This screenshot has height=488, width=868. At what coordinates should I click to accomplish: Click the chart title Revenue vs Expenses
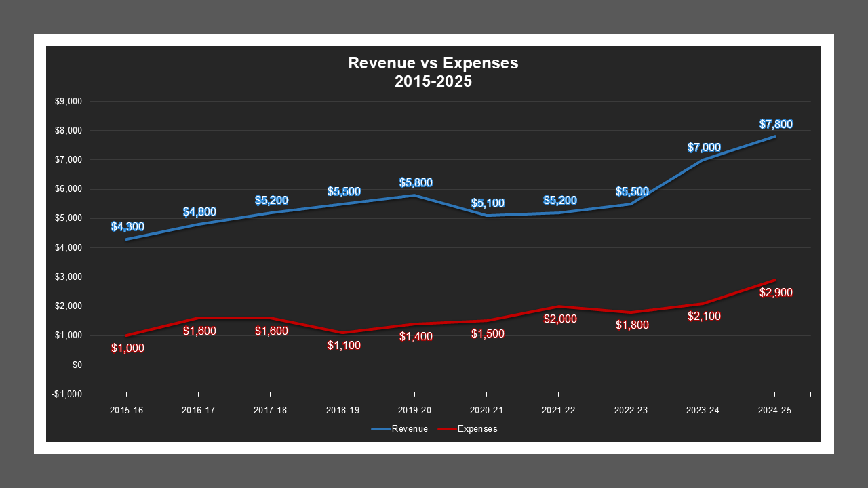coord(433,63)
